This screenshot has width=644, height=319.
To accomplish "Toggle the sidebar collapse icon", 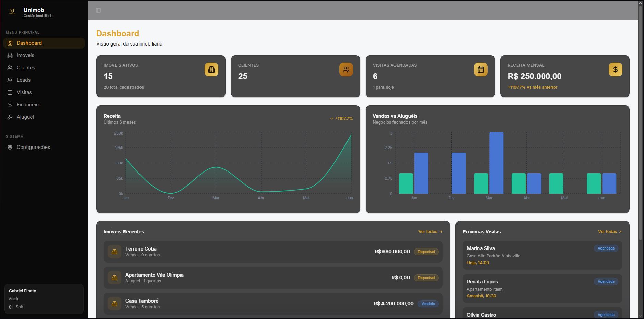I will point(98,10).
